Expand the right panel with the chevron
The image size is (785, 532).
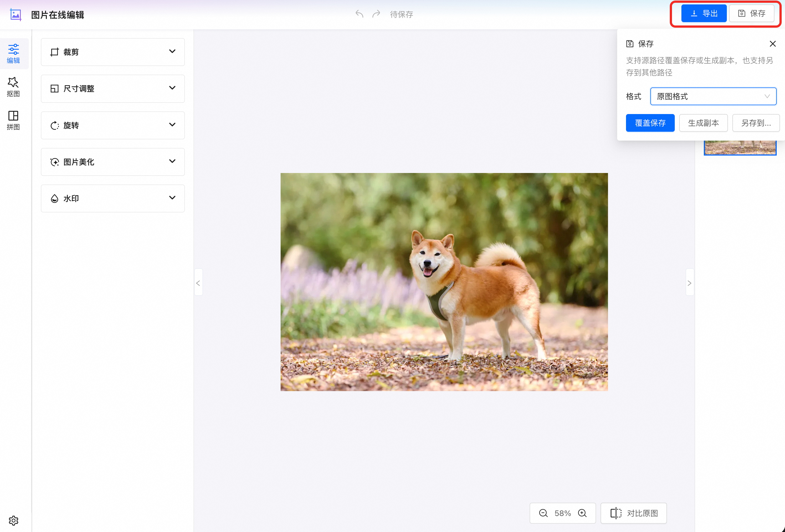click(x=690, y=283)
